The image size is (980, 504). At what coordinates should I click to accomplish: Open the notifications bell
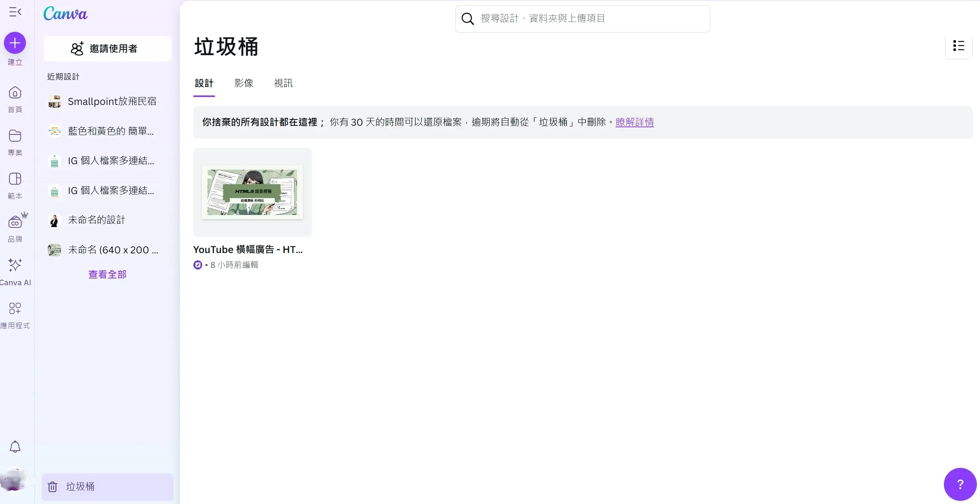click(15, 447)
